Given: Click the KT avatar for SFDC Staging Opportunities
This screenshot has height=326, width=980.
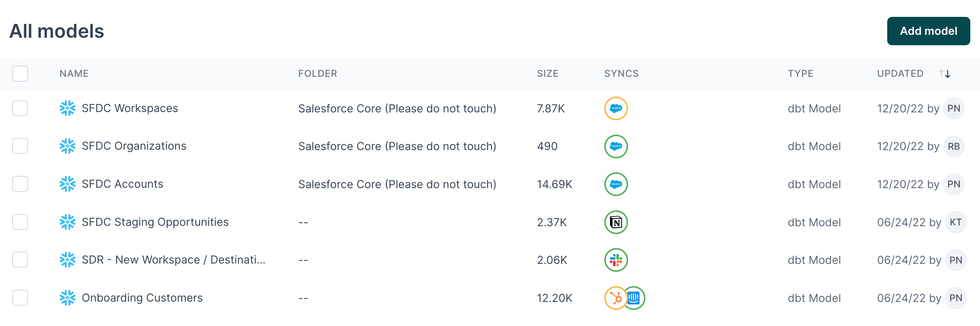Looking at the screenshot, I should tap(955, 222).
